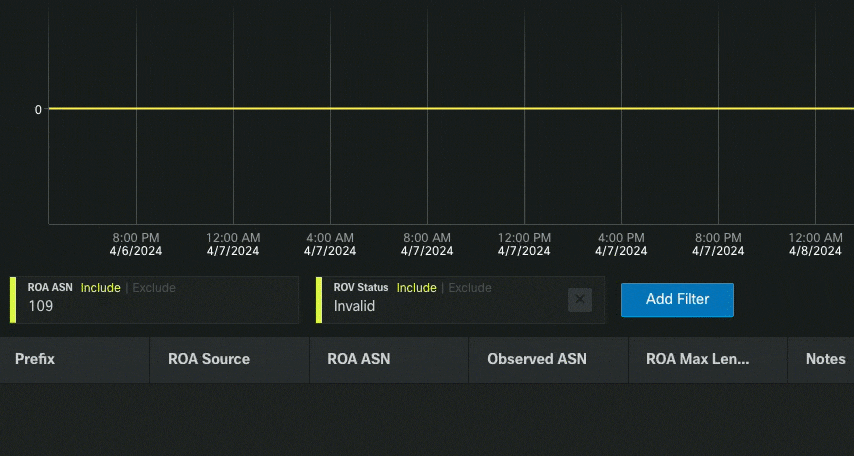Viewport: 854px width, 456px height.
Task: Click the 8:00 PM 4/6/2024 axis label
Action: pos(136,244)
